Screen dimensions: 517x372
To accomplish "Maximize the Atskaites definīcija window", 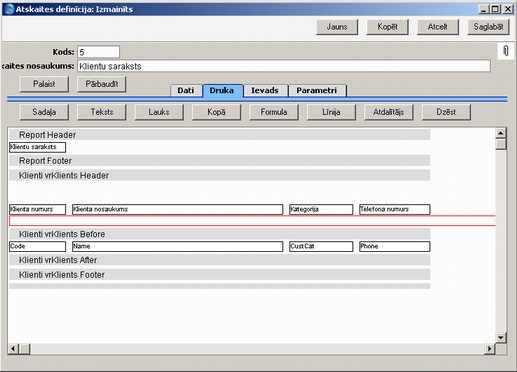I will [x=495, y=9].
